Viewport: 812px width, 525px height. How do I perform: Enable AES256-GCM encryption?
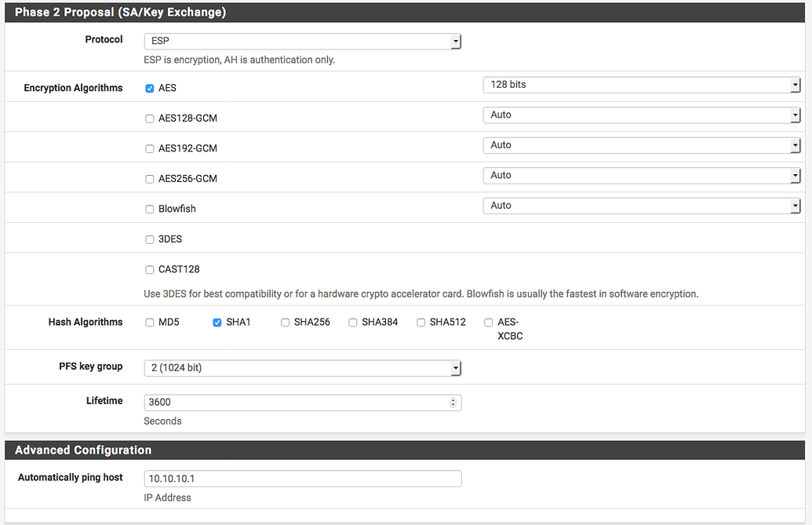pos(149,178)
